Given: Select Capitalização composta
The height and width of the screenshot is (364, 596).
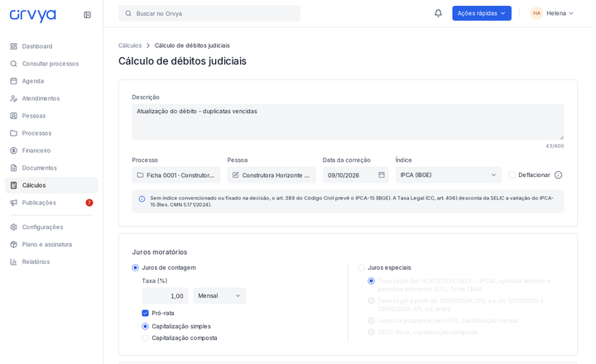Looking at the screenshot, I should coord(145,338).
